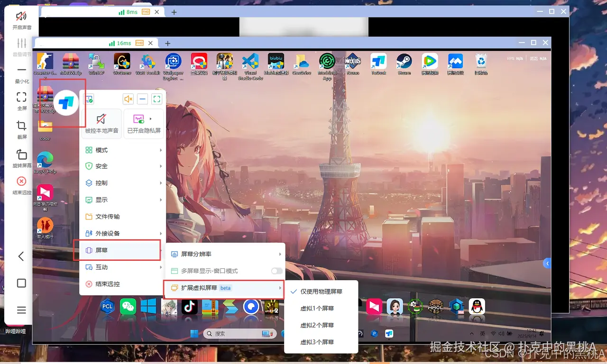Open the Modrinth App desktop shortcut
Screen dimensions: 607x364
coord(327,66)
